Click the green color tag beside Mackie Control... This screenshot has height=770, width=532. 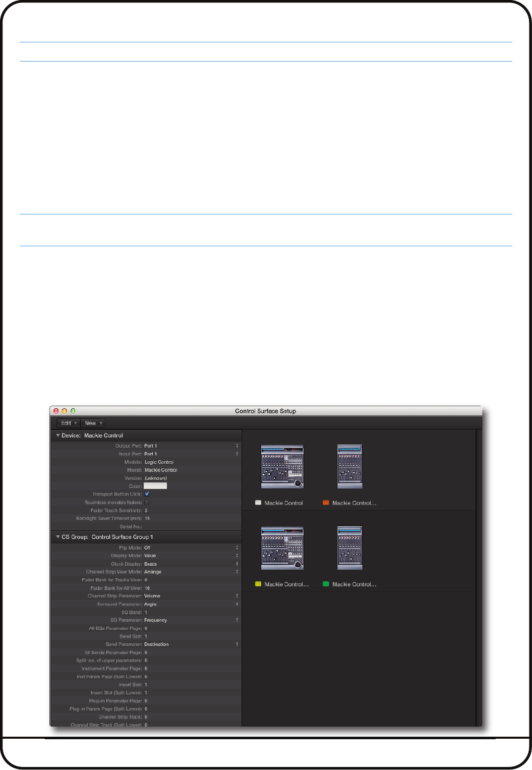click(x=326, y=584)
